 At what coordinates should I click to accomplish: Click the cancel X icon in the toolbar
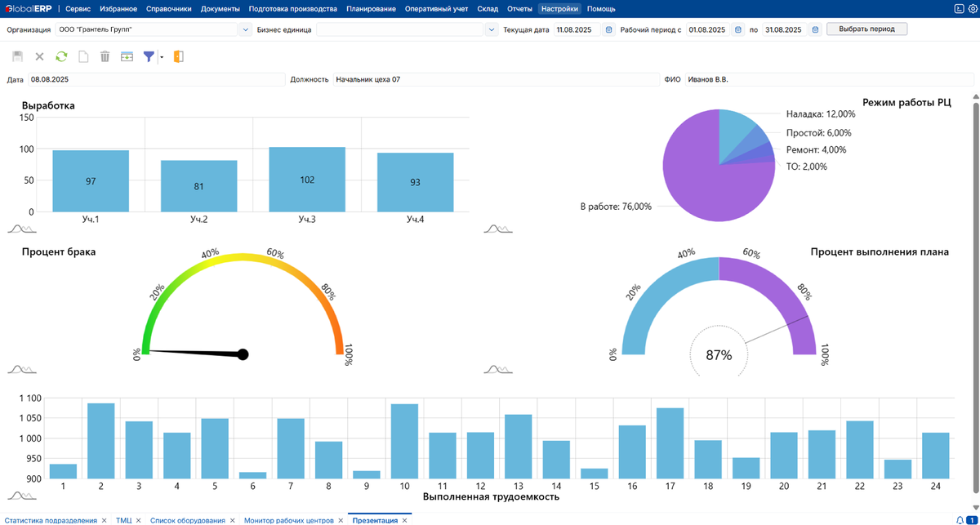[38, 56]
